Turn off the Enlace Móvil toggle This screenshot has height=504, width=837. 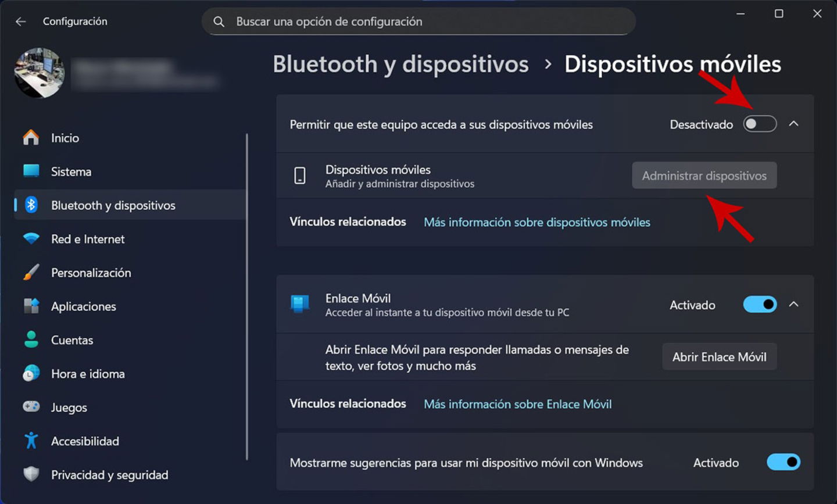[760, 304]
